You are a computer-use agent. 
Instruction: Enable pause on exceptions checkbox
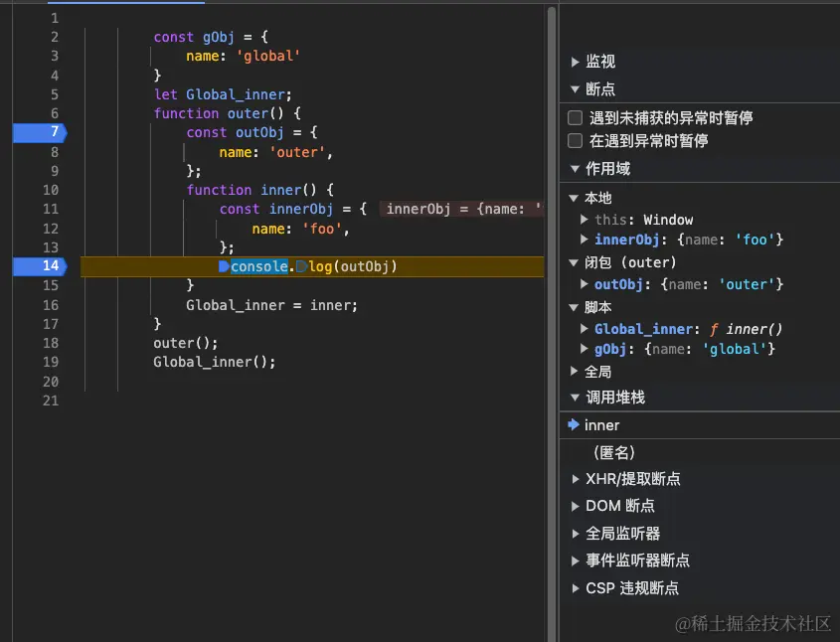(575, 140)
